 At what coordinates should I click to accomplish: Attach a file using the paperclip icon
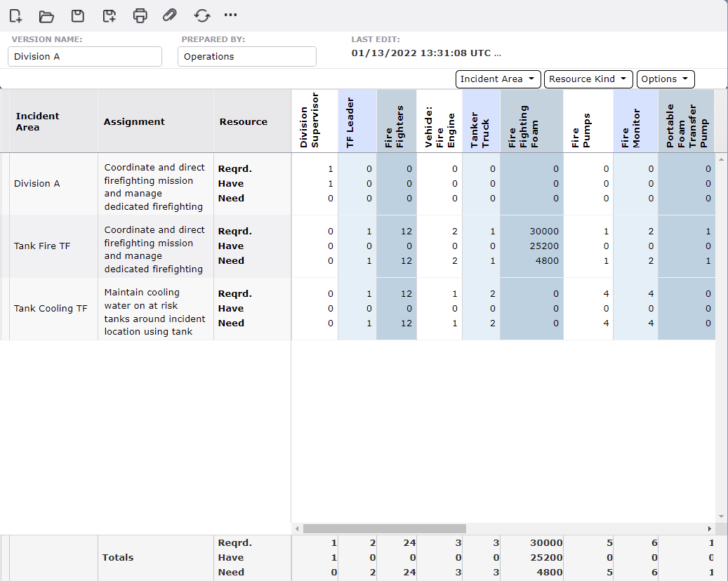(171, 15)
